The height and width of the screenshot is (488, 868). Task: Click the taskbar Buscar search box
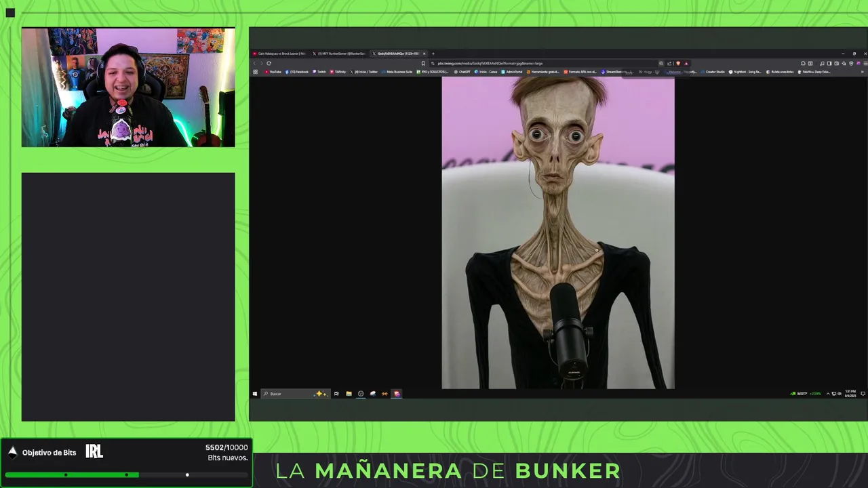tap(296, 394)
